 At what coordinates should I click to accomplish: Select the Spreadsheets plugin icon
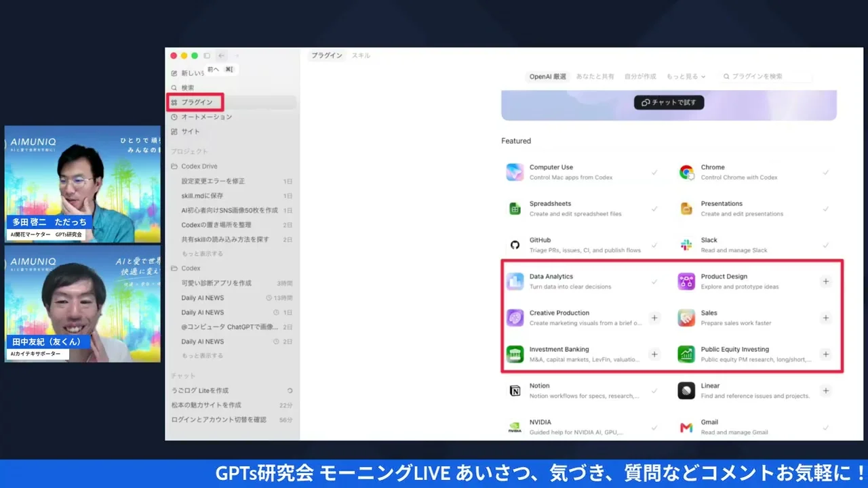[x=515, y=209]
